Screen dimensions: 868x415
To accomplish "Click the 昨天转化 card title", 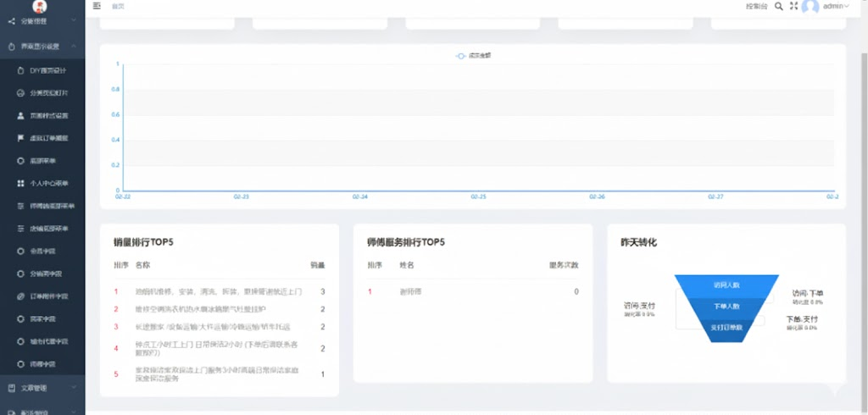I will pyautogui.click(x=639, y=242).
